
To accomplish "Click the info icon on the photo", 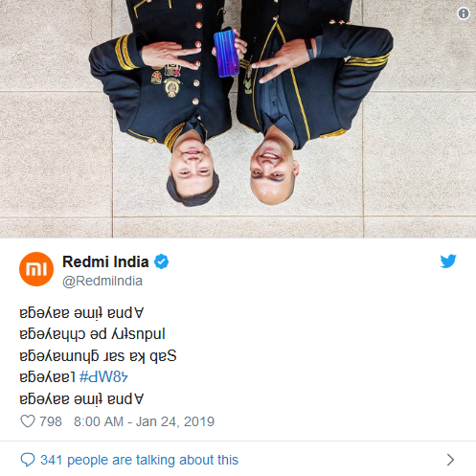I will coord(464,13).
